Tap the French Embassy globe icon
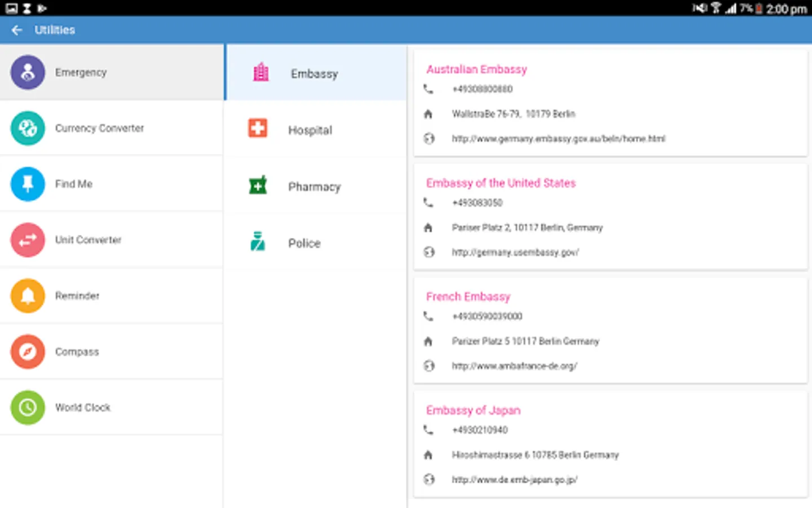This screenshot has width=812, height=508. (429, 366)
